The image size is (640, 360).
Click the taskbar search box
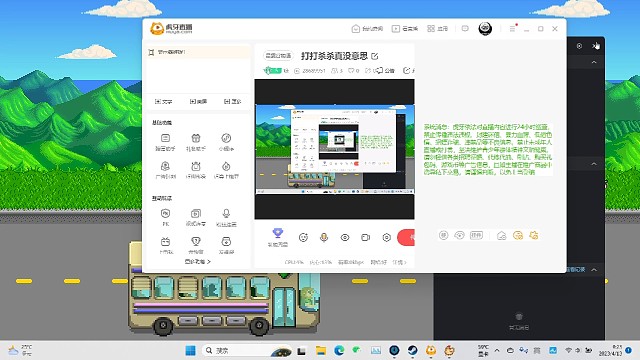tap(247, 350)
